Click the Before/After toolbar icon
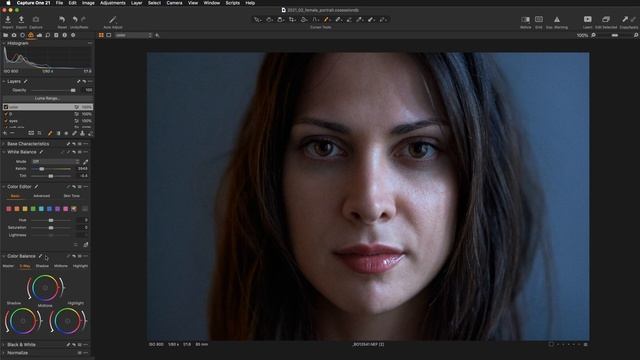Viewport: 640px width, 360px height. [x=525, y=20]
